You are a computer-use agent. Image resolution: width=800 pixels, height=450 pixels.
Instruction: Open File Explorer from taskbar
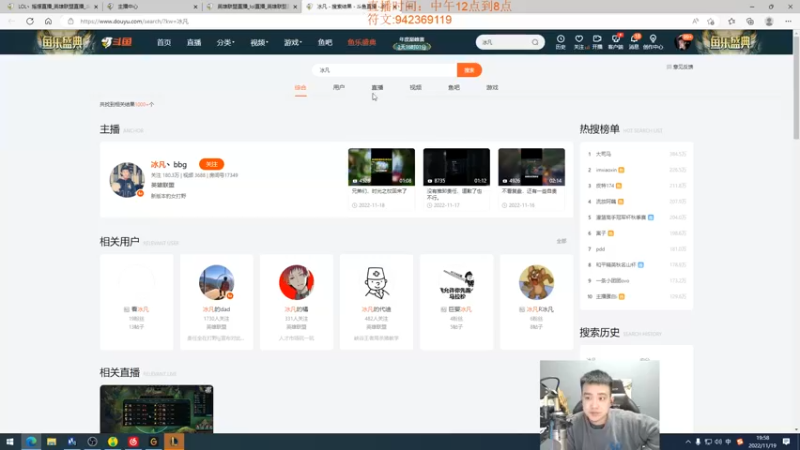52,442
